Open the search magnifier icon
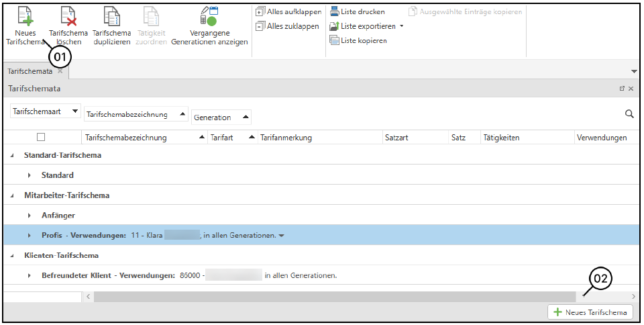 tap(629, 114)
